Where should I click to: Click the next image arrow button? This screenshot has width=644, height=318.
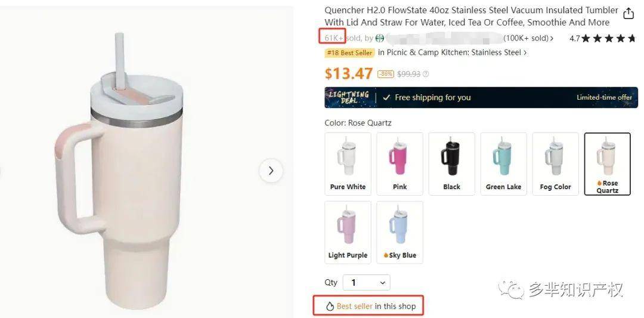(x=271, y=171)
